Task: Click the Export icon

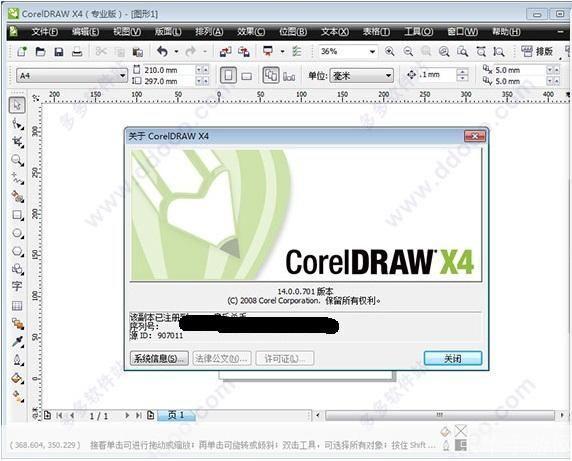Action: (x=244, y=52)
